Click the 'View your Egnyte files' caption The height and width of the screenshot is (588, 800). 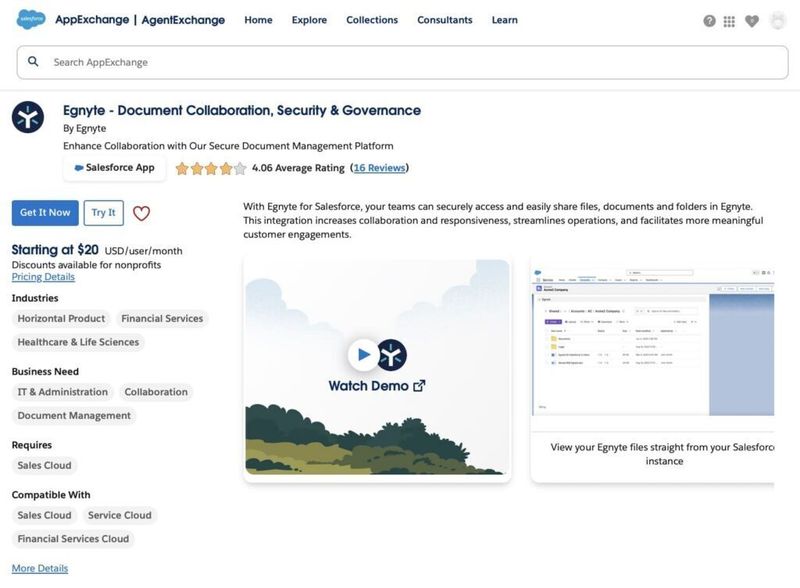pyautogui.click(x=662, y=454)
